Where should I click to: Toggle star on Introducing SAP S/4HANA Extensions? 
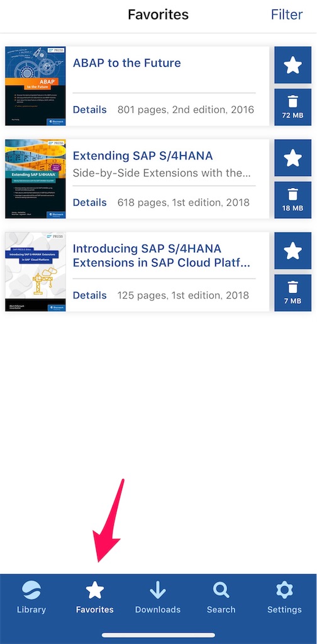(292, 250)
